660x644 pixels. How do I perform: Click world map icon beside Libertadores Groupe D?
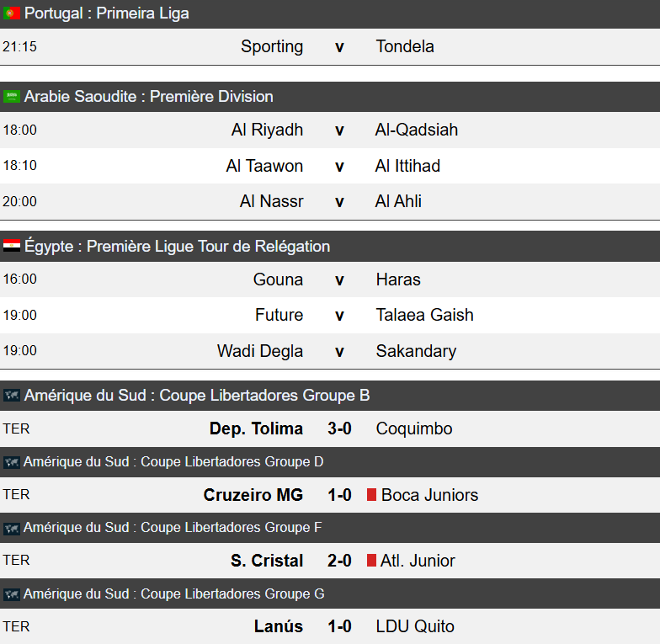pos(12,462)
